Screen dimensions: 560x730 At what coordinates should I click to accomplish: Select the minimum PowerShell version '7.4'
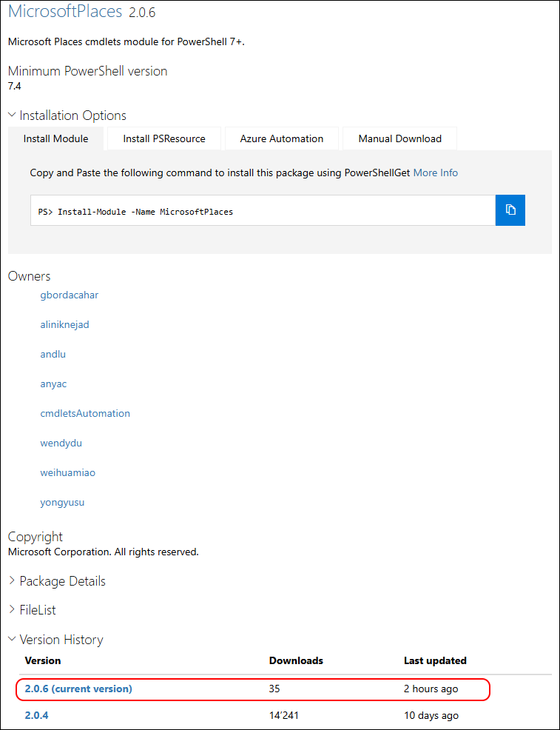(x=15, y=86)
